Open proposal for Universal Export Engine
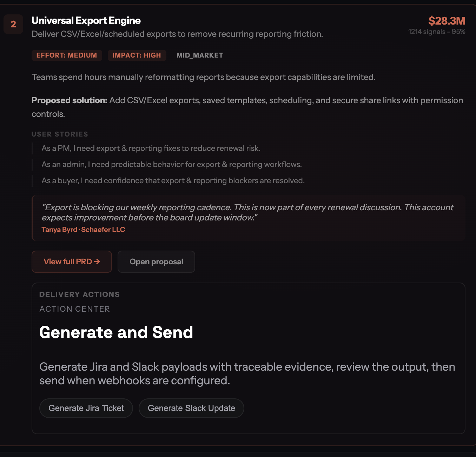Viewport: 476px width, 457px height. [x=156, y=261]
